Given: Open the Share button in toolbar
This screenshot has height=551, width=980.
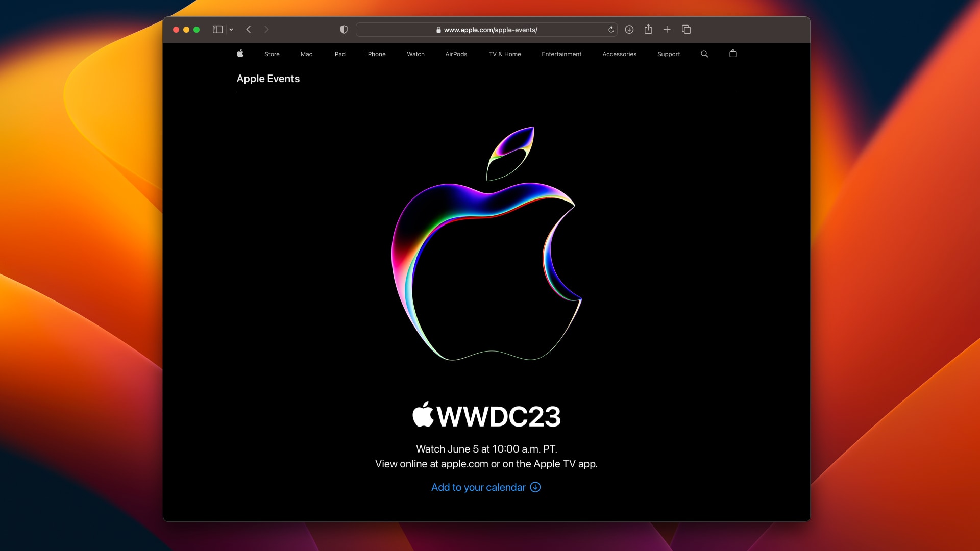Looking at the screenshot, I should pos(648,29).
